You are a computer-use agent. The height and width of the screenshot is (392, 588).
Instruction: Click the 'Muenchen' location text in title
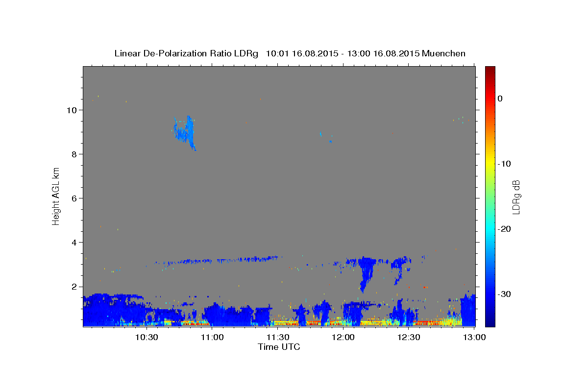(444, 53)
